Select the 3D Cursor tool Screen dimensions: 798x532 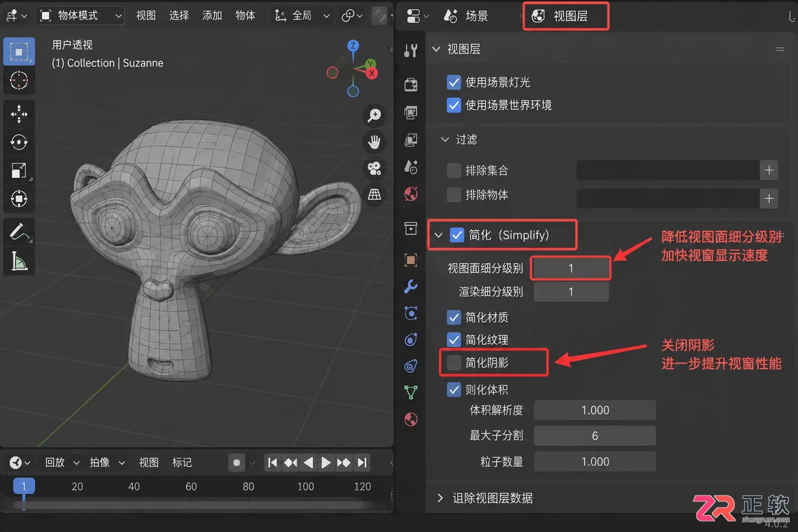pos(19,80)
